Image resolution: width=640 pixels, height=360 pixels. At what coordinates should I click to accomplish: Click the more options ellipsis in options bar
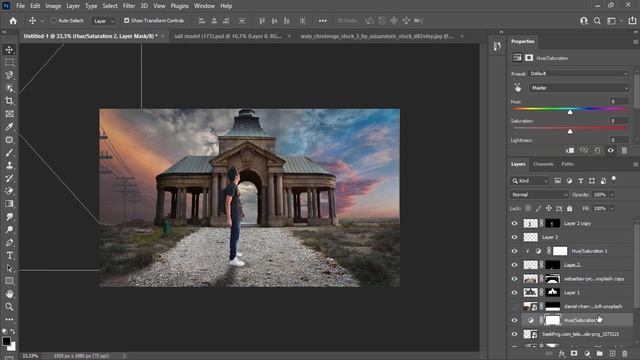[x=322, y=21]
